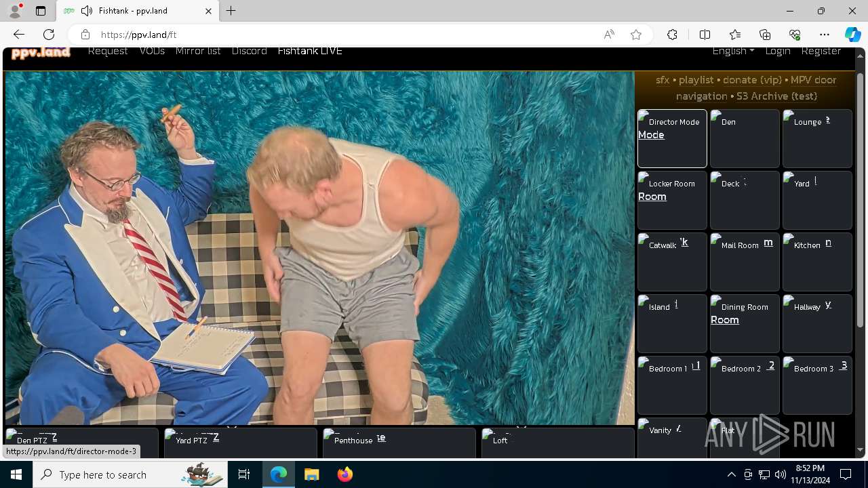868x488 pixels.
Task: Open Task View on the taskbar
Action: 244,474
